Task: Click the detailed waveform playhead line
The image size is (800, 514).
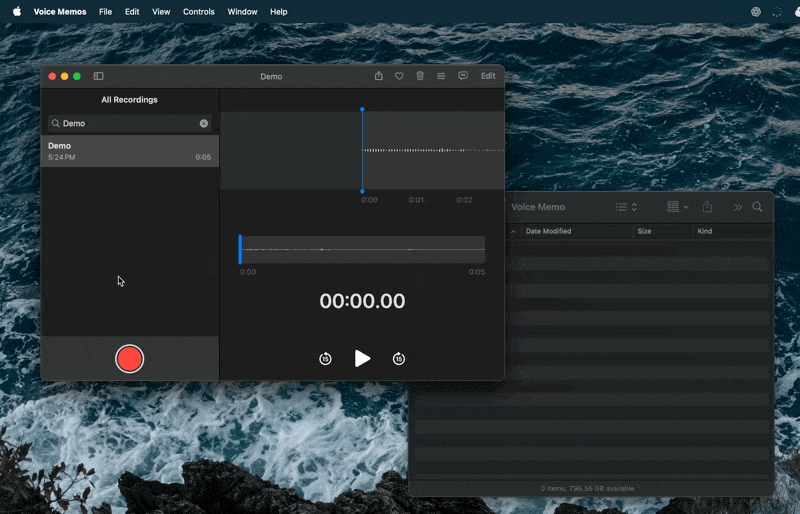Action: point(362,151)
